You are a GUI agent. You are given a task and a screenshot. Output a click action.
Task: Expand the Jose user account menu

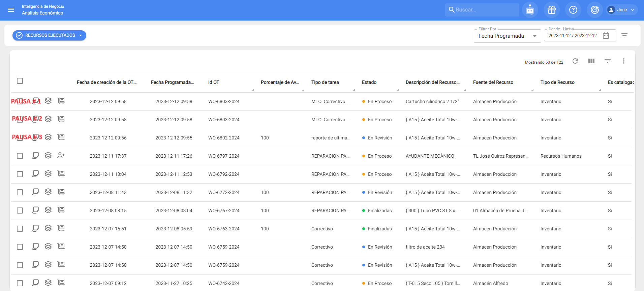pyautogui.click(x=621, y=10)
